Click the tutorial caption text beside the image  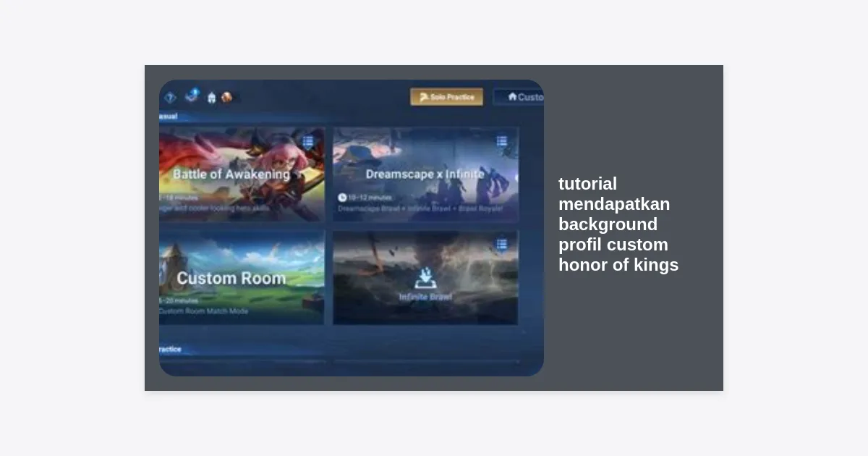[618, 224]
